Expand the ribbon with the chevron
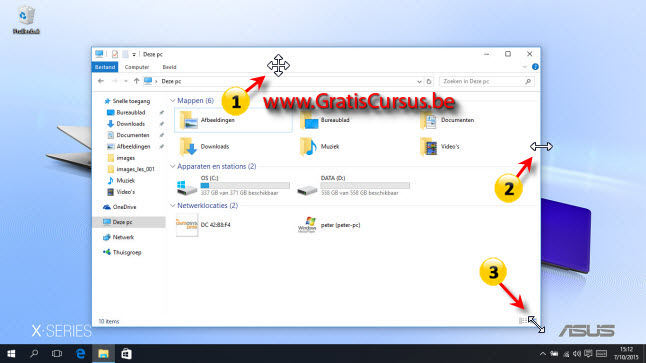Viewport: 646px width, 363px height. pos(524,67)
